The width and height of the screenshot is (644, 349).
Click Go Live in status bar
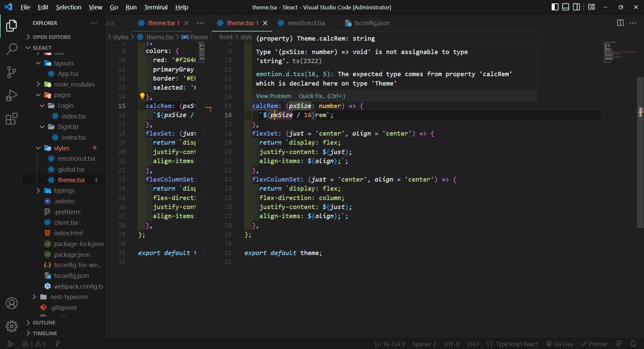pos(559,344)
